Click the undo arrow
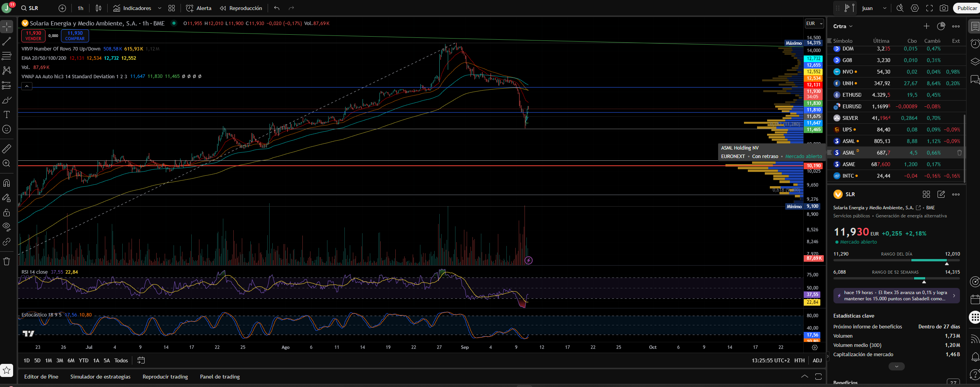This screenshot has width=980, height=387. (x=277, y=8)
